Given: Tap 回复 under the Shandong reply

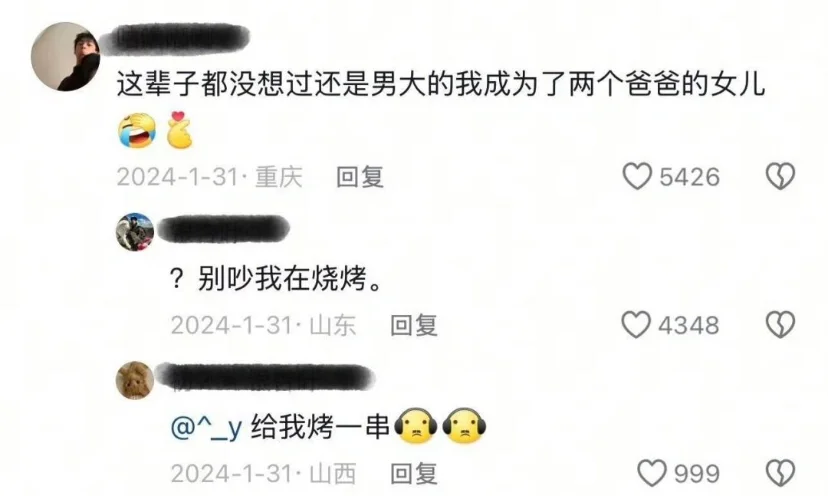Looking at the screenshot, I should pyautogui.click(x=414, y=325).
